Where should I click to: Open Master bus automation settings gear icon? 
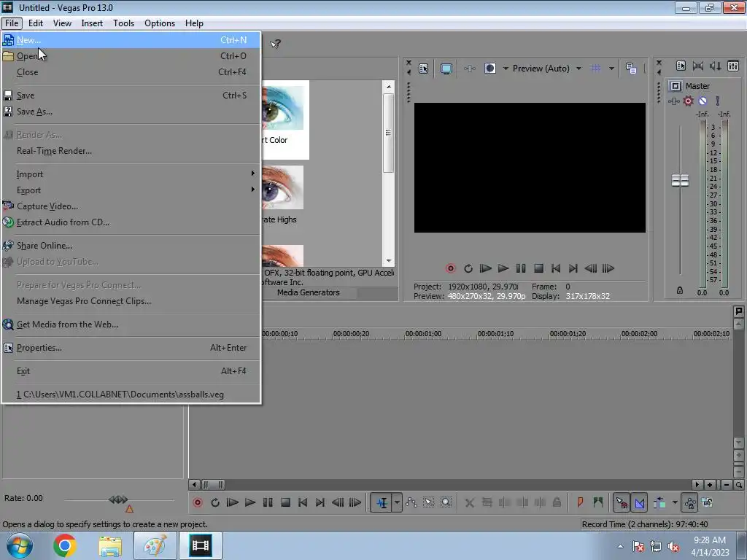coord(689,101)
